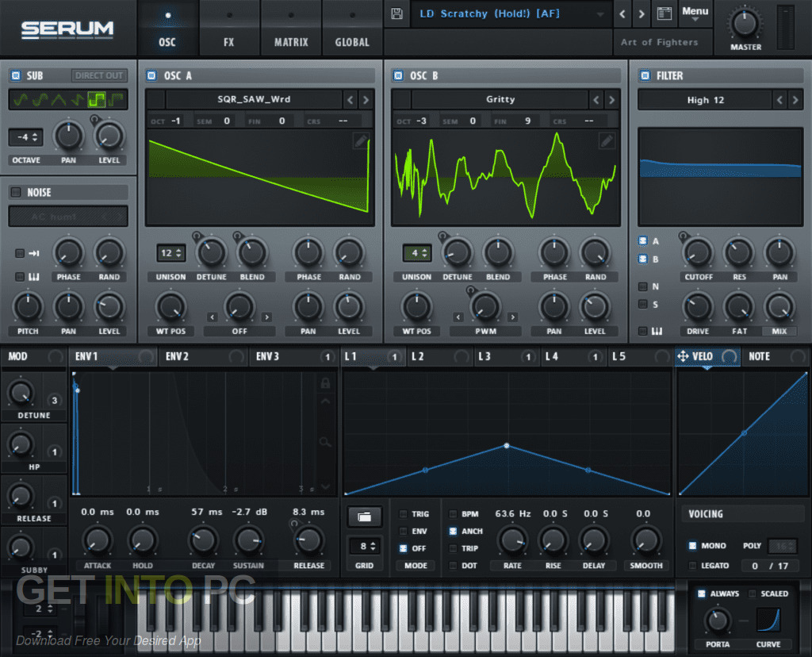Open the High 12 filter type selector
Screen dimensions: 812x657
pyautogui.click(x=705, y=100)
